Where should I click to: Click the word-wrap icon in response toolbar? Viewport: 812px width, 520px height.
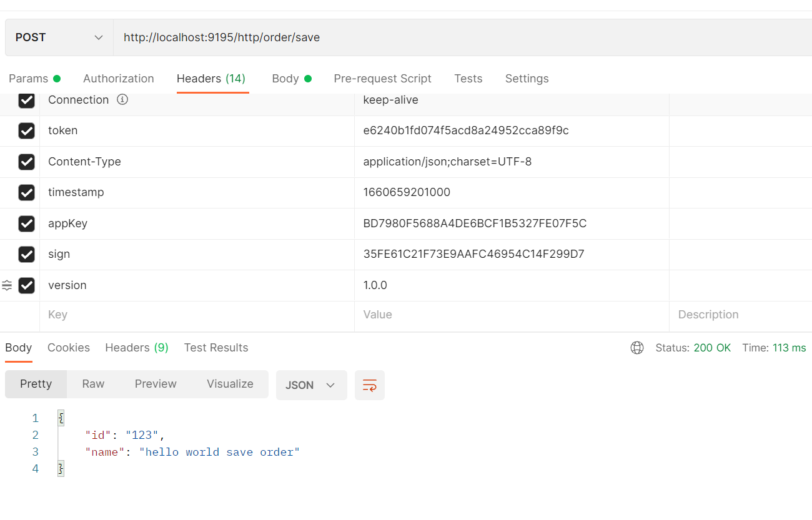[x=369, y=385]
